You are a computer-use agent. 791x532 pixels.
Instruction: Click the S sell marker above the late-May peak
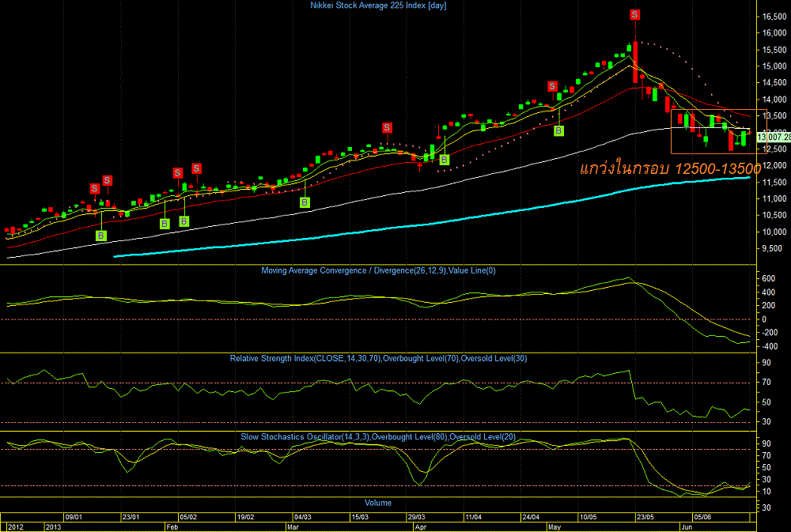634,14
